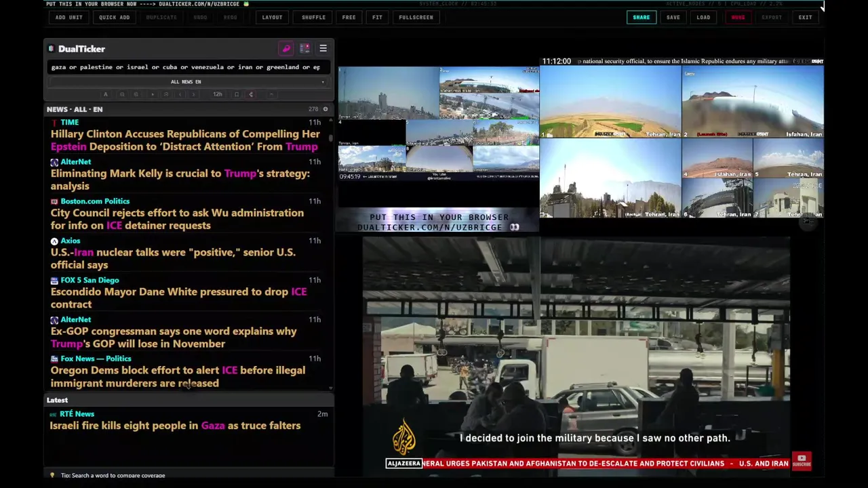
Task: Click the Boston.com Politics source icon
Action: tap(54, 201)
